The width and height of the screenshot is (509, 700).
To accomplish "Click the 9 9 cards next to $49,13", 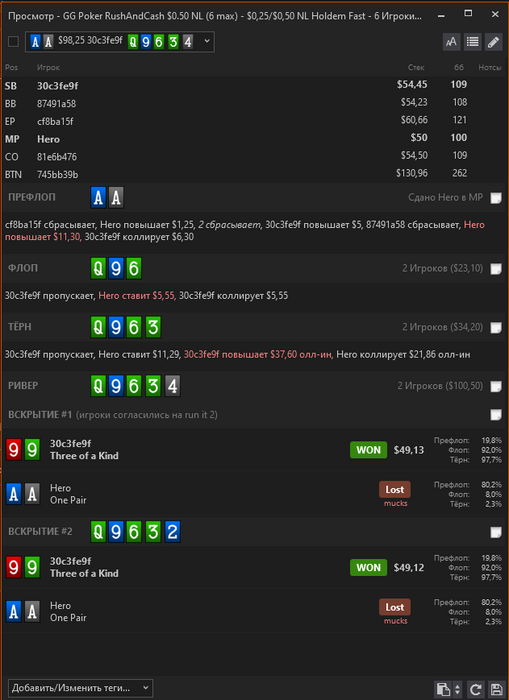I will 23,450.
